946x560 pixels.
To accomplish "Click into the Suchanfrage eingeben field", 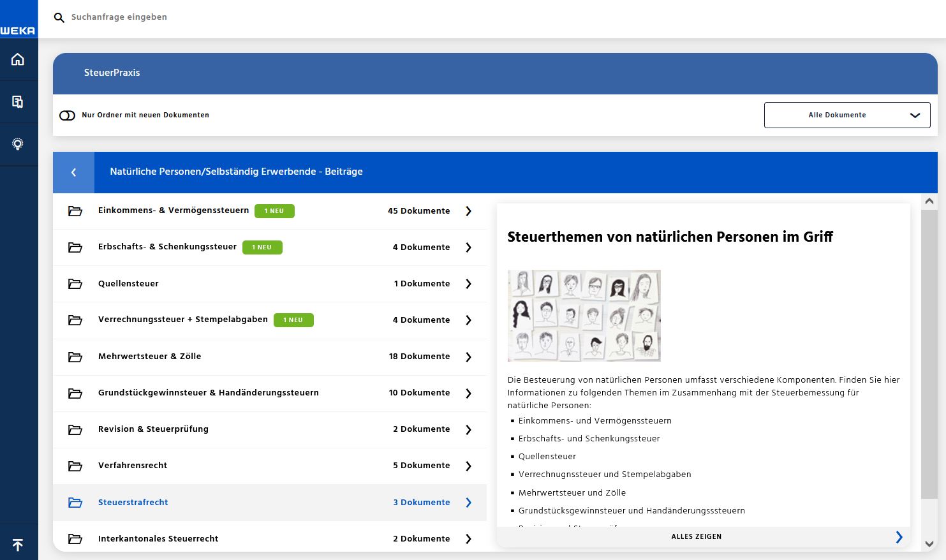I will (x=255, y=17).
